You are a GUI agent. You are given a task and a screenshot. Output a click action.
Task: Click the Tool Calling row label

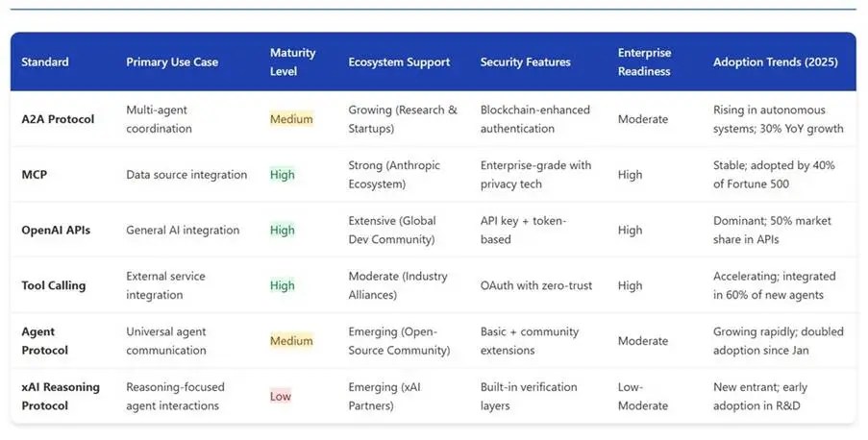54,285
